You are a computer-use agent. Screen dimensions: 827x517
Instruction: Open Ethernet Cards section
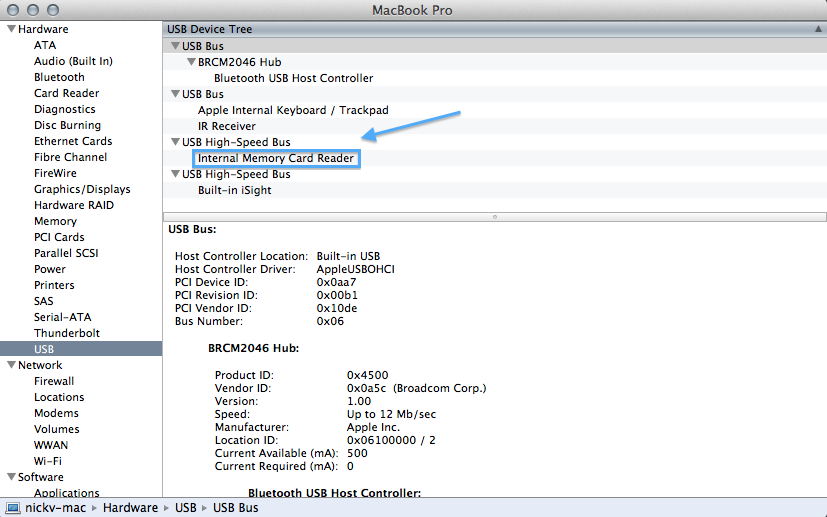(x=73, y=141)
